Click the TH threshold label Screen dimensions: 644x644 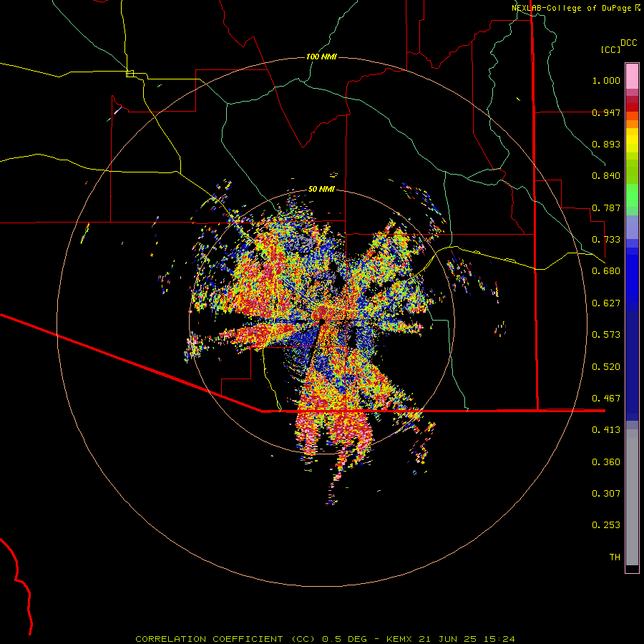(615, 557)
